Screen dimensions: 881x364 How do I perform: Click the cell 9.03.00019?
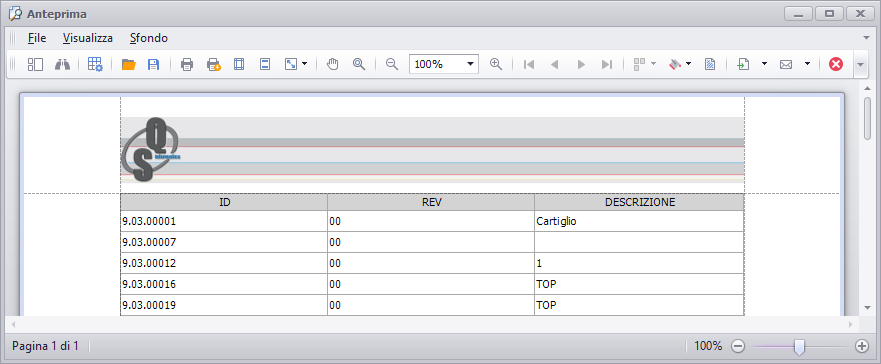[x=224, y=305]
